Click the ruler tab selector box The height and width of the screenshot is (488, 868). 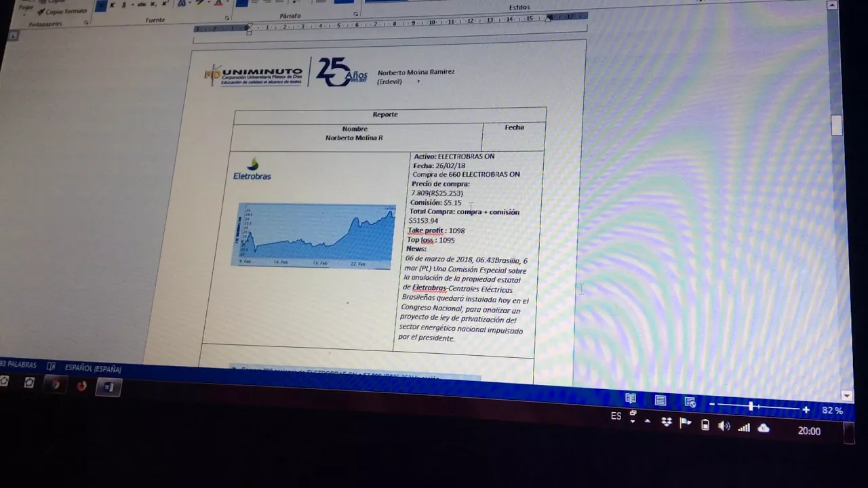(x=12, y=35)
